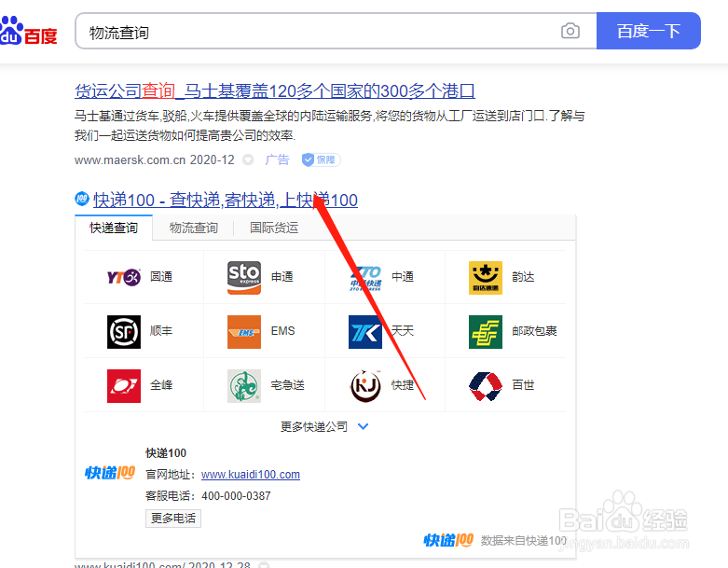
Task: Click the 广告 label link
Action: pos(277,159)
